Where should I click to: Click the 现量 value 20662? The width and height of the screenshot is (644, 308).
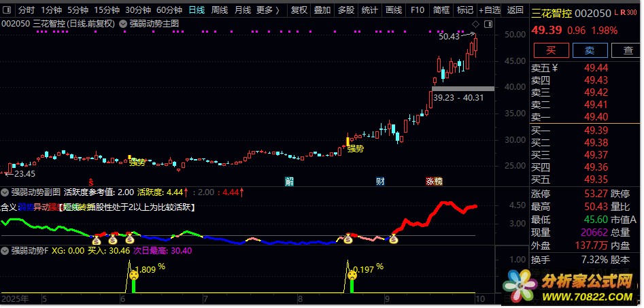(x=594, y=233)
